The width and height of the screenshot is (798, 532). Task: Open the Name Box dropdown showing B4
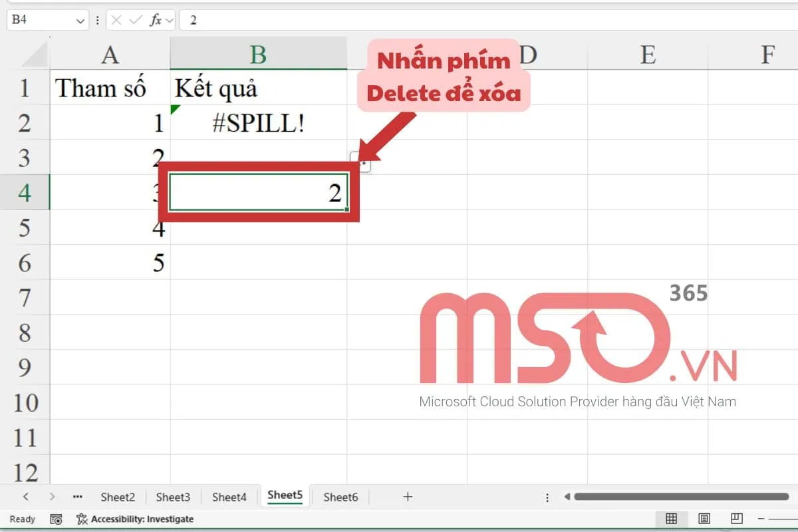[80, 20]
